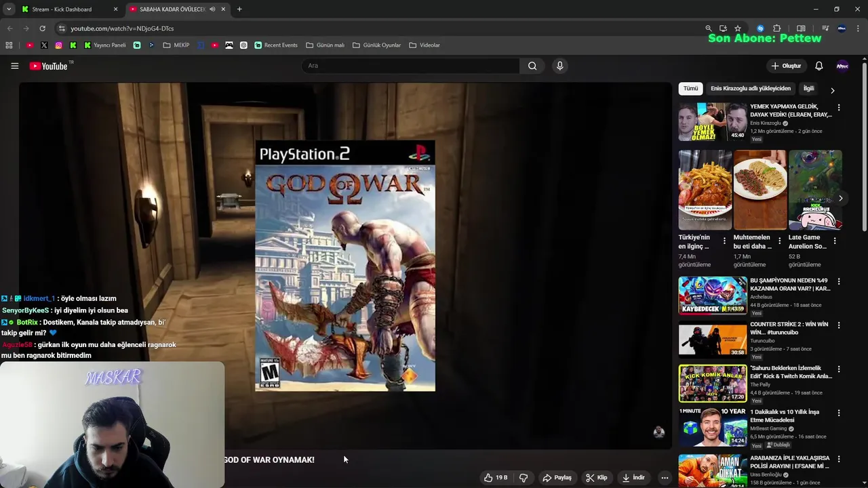Image resolution: width=868 pixels, height=488 pixels.
Task: Open a new browser tab
Action: click(239, 9)
